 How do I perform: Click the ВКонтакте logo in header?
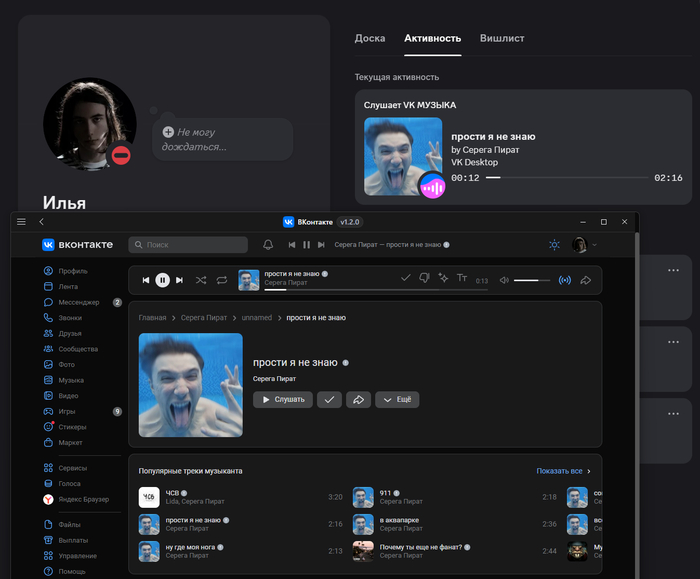[77, 245]
